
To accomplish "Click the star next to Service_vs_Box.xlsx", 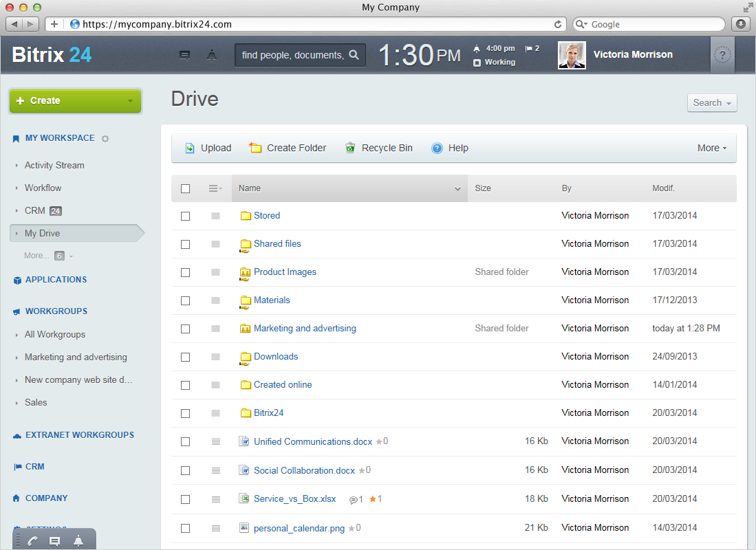I will point(373,498).
